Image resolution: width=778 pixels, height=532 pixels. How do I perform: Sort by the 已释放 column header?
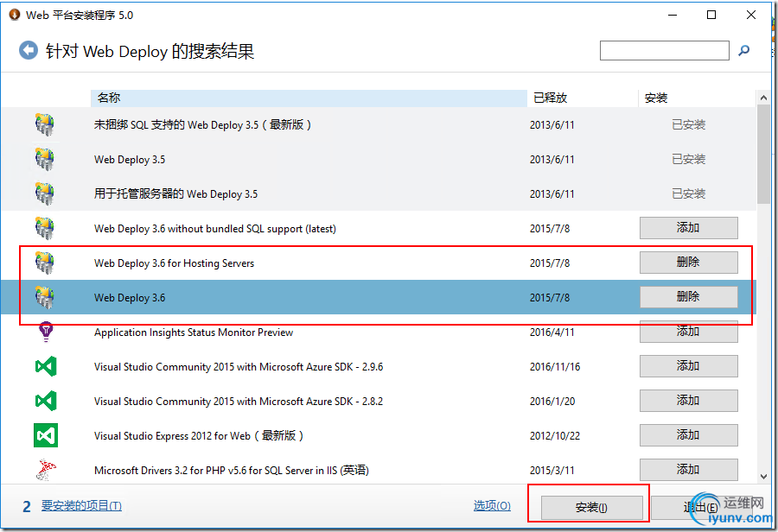click(x=583, y=98)
